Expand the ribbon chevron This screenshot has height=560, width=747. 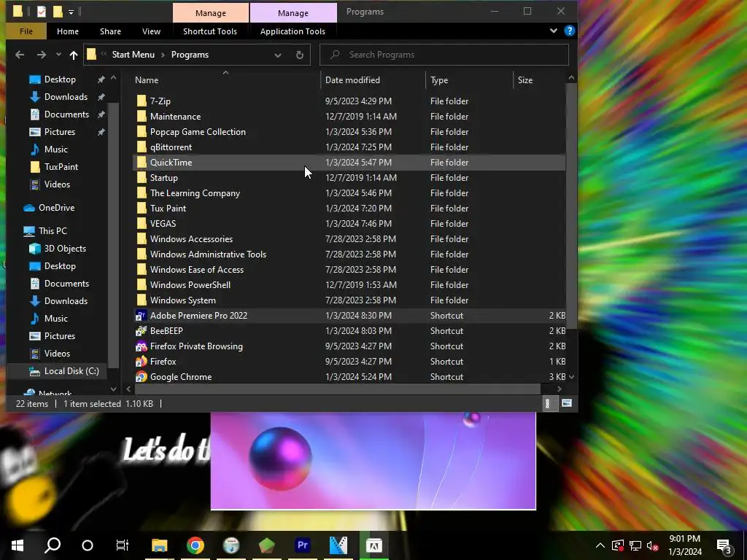(x=554, y=31)
